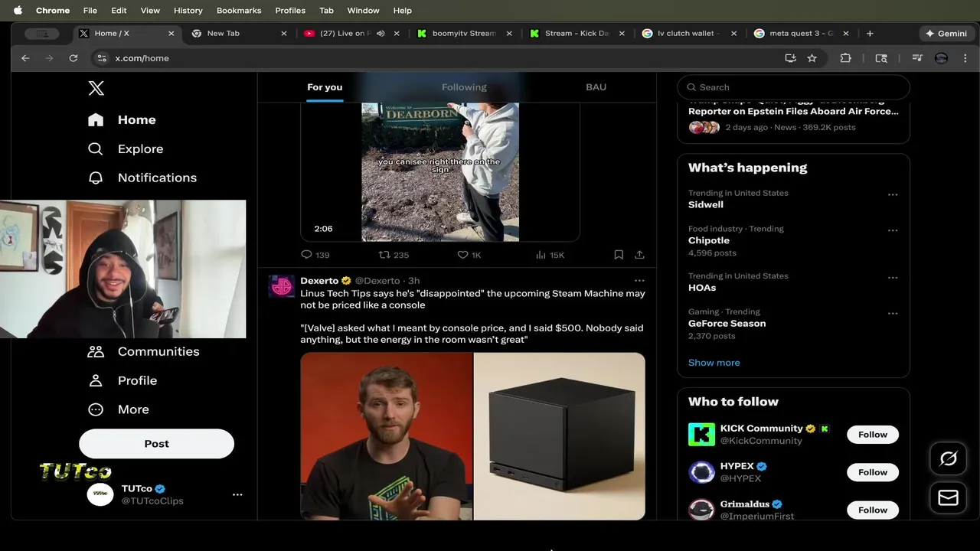The image size is (980, 551).
Task: Switch to the For you tab
Action: (325, 87)
